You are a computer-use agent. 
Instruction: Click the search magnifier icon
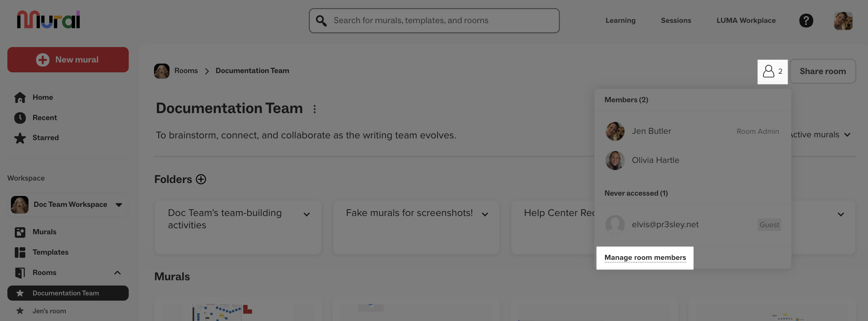click(321, 21)
